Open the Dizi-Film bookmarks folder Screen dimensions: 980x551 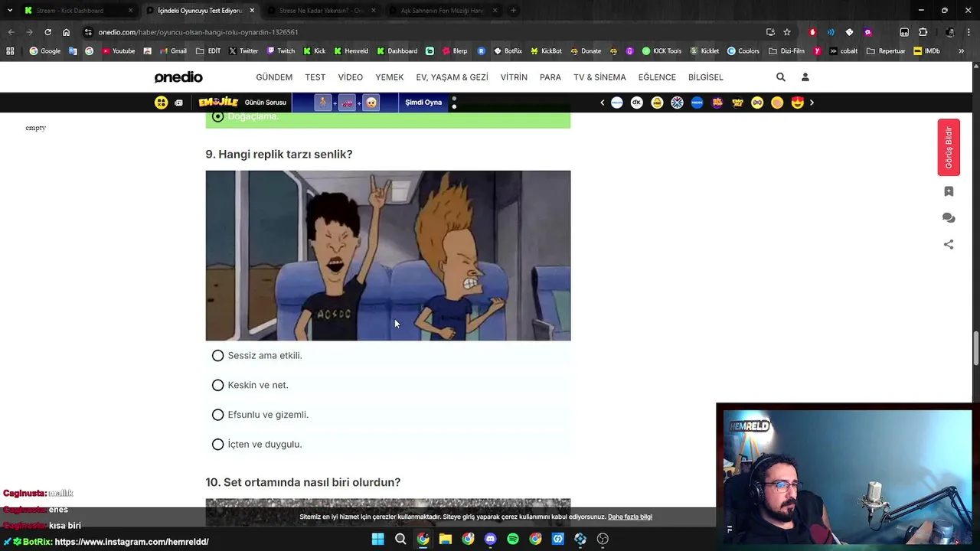(x=786, y=51)
